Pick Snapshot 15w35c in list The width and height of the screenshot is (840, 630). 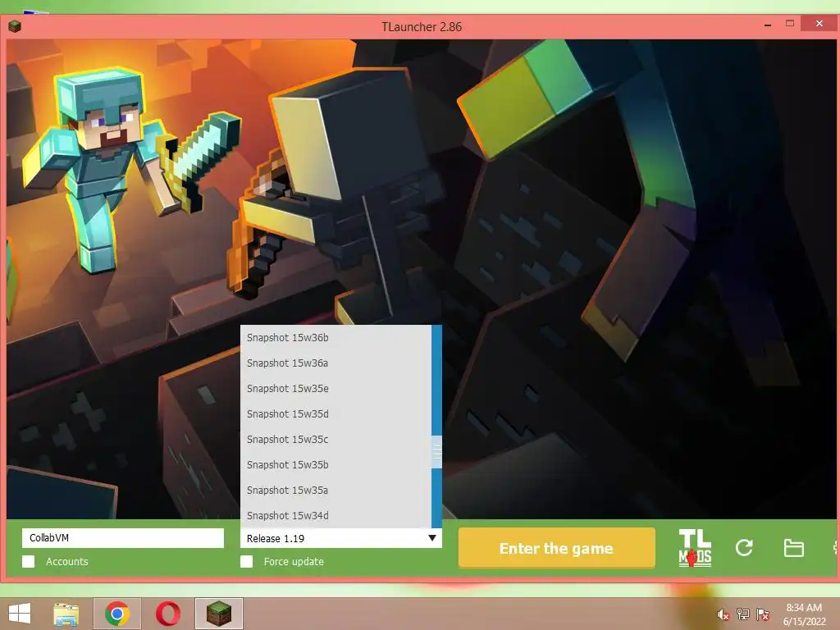[x=336, y=440]
